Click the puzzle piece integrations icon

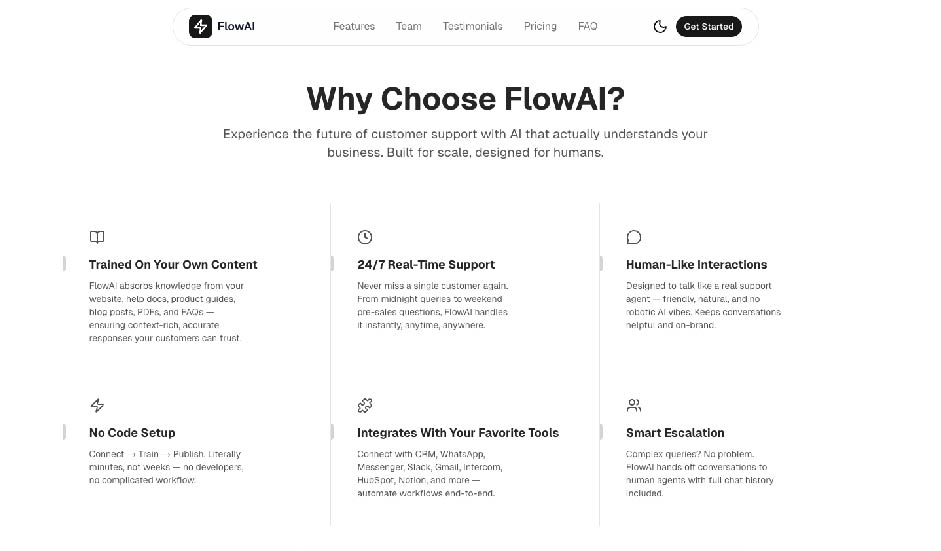tap(365, 406)
